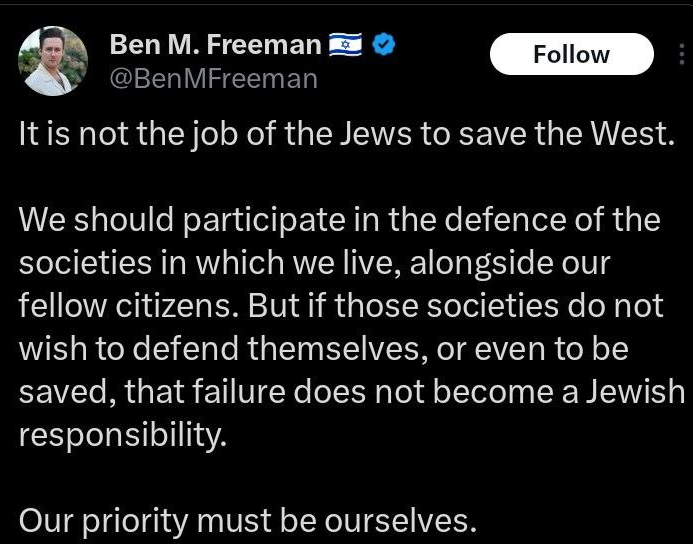Click the sentence "Our priority must be ourselves."
693x544 pixels.
246,522
